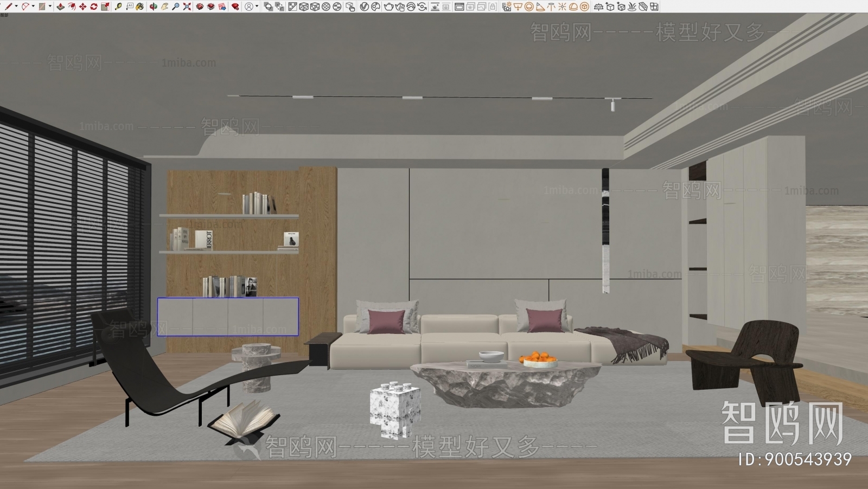Select the Move tool
This screenshot has height=489, width=868.
(x=82, y=7)
